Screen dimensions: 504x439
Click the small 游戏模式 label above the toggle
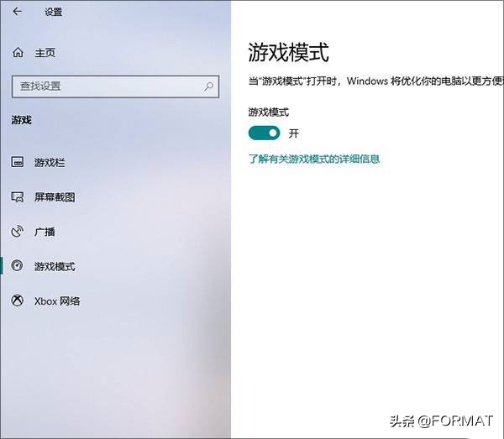pos(269,112)
